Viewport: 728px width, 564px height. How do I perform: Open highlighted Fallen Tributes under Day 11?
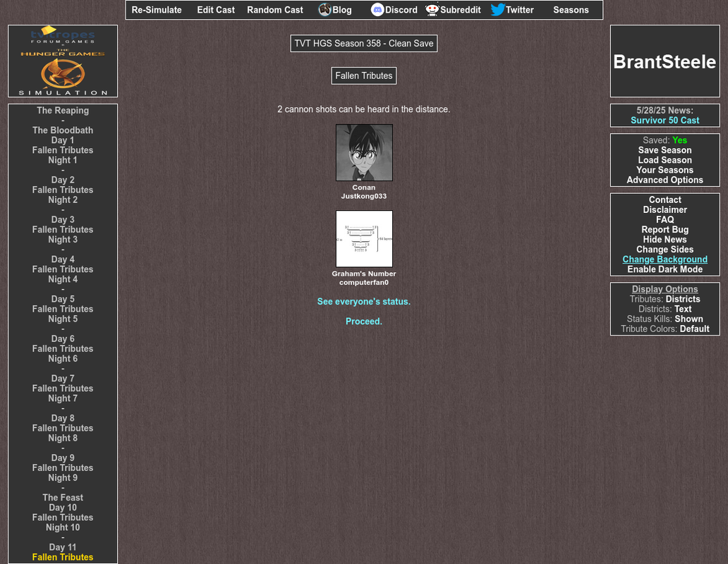tap(63, 557)
